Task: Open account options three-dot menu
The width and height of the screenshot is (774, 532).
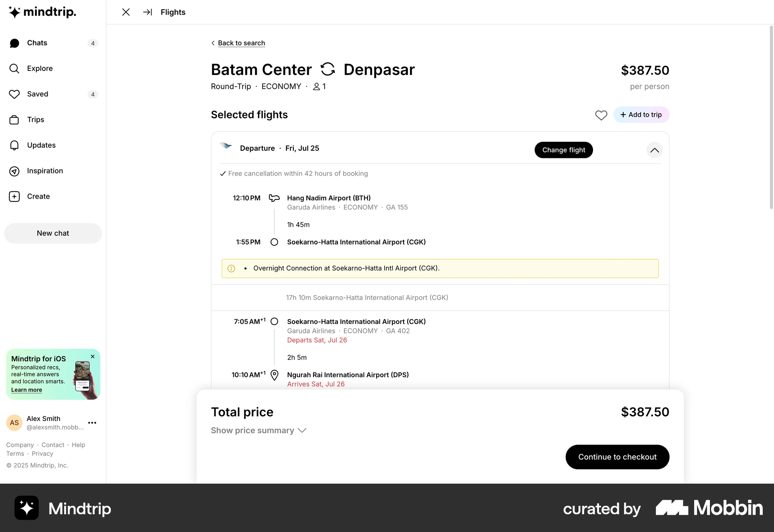Action: pyautogui.click(x=92, y=423)
